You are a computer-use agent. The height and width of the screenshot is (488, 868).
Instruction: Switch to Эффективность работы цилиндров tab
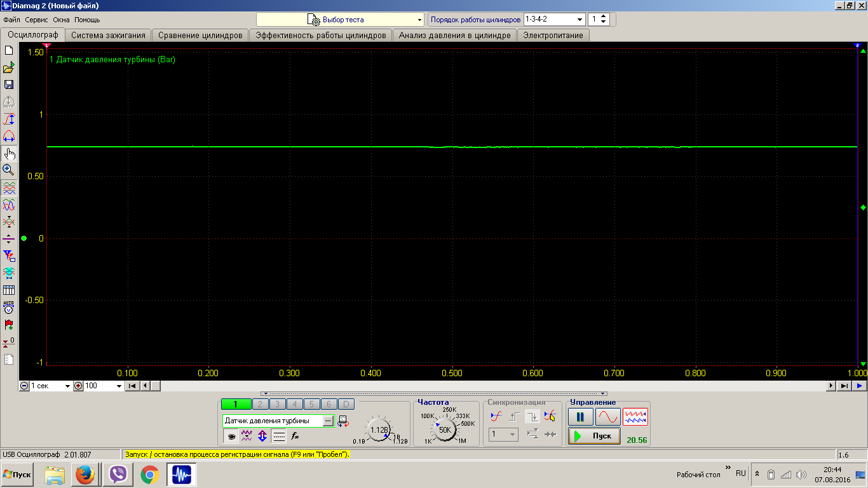pyautogui.click(x=321, y=36)
